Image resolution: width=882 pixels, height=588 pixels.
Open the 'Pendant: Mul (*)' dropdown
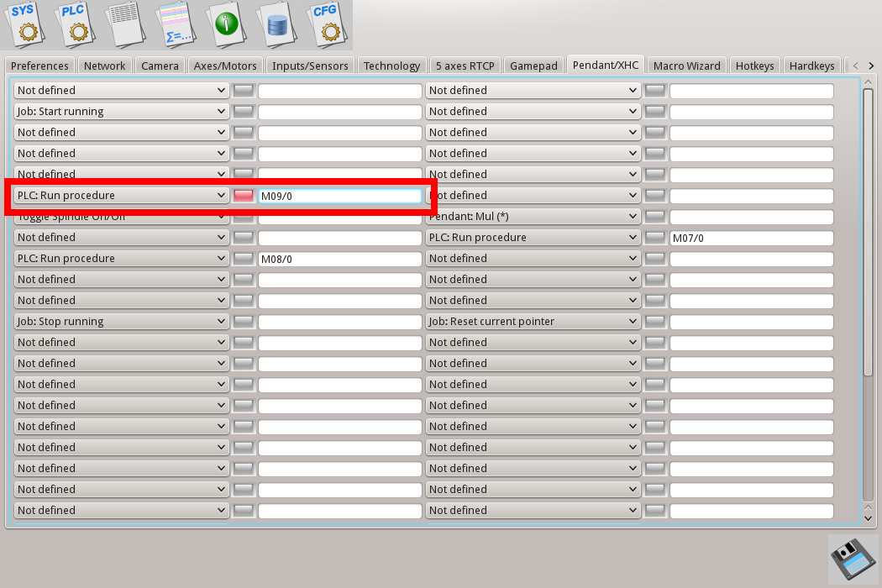point(533,217)
